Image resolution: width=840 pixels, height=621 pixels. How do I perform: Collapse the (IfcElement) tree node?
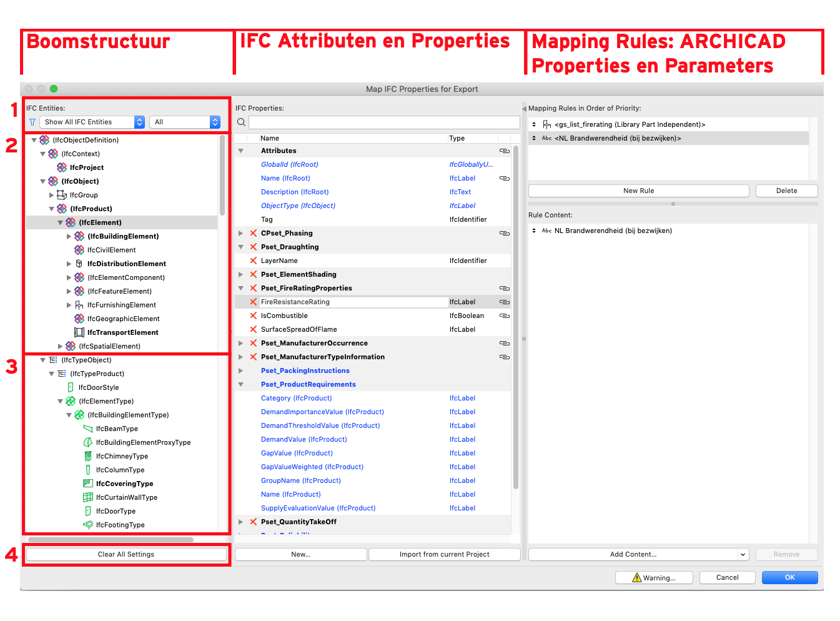[61, 222]
